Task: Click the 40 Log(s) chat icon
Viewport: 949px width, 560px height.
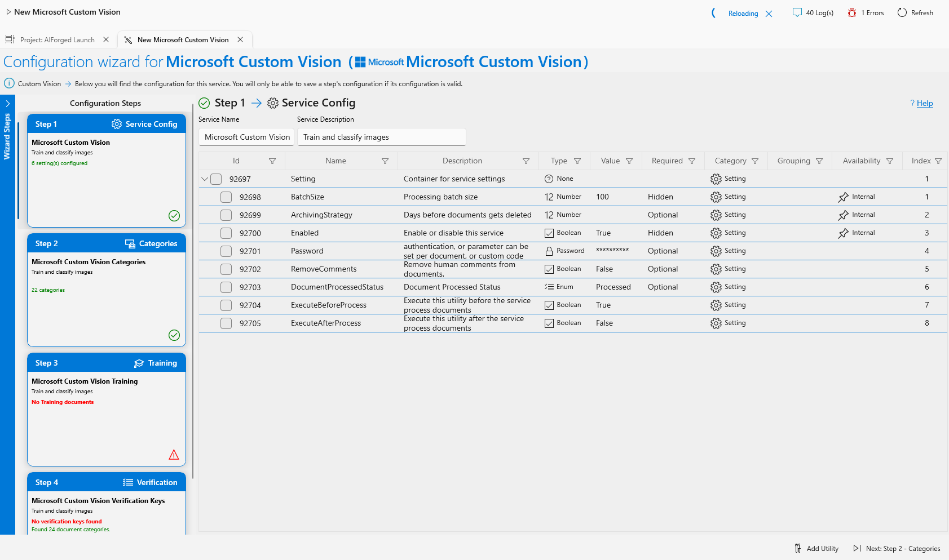Action: point(797,12)
